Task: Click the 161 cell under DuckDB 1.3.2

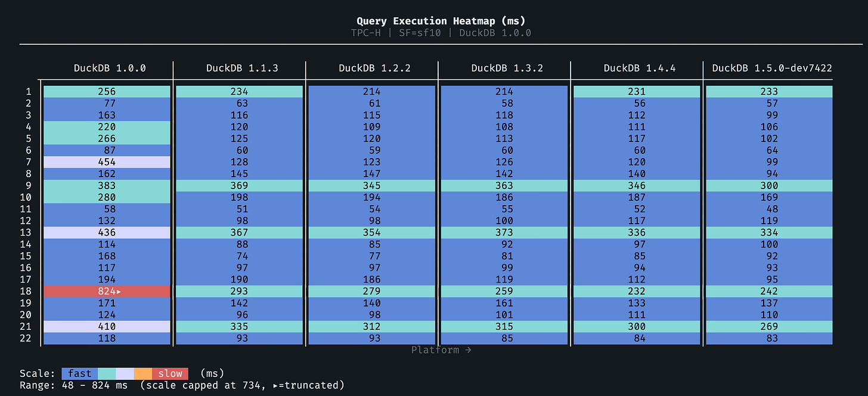Action: (x=504, y=303)
